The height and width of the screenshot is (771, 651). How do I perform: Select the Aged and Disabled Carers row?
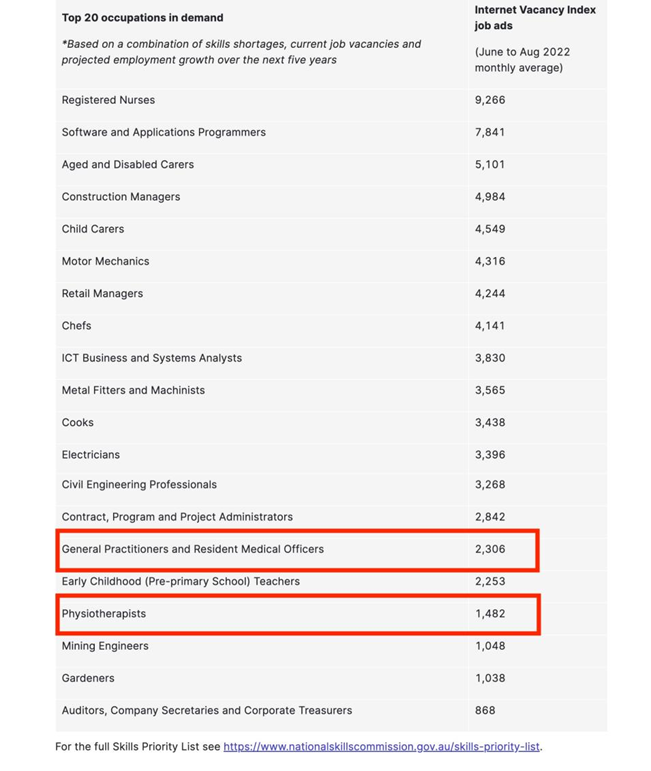[x=331, y=165]
